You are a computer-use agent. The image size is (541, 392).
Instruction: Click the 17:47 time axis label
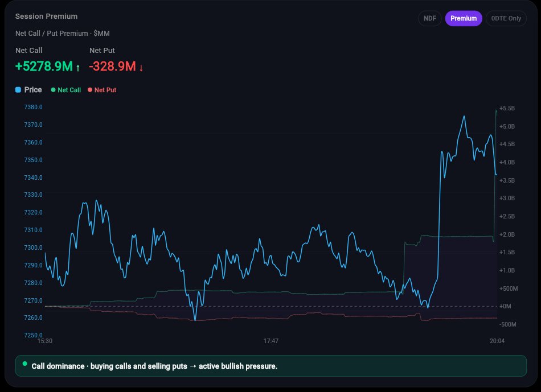point(271,341)
